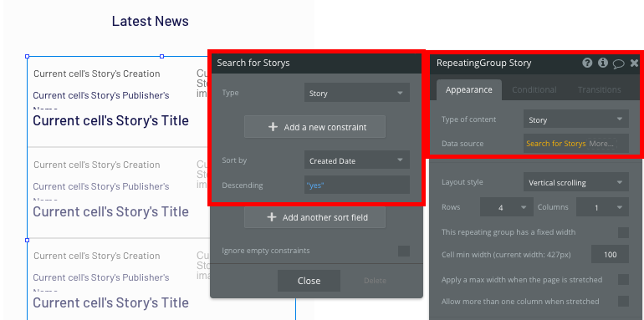Click the top-center resize handle of repeating group

(161, 56)
